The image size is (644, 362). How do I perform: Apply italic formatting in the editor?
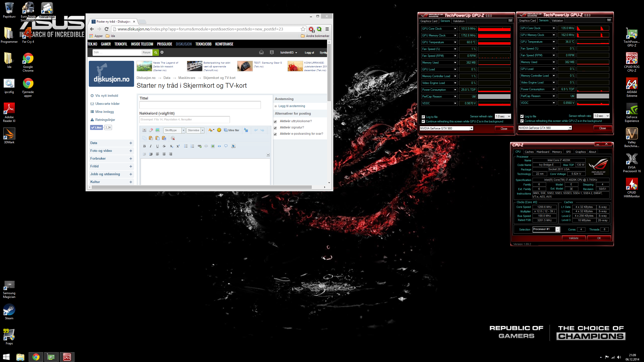pos(151,146)
